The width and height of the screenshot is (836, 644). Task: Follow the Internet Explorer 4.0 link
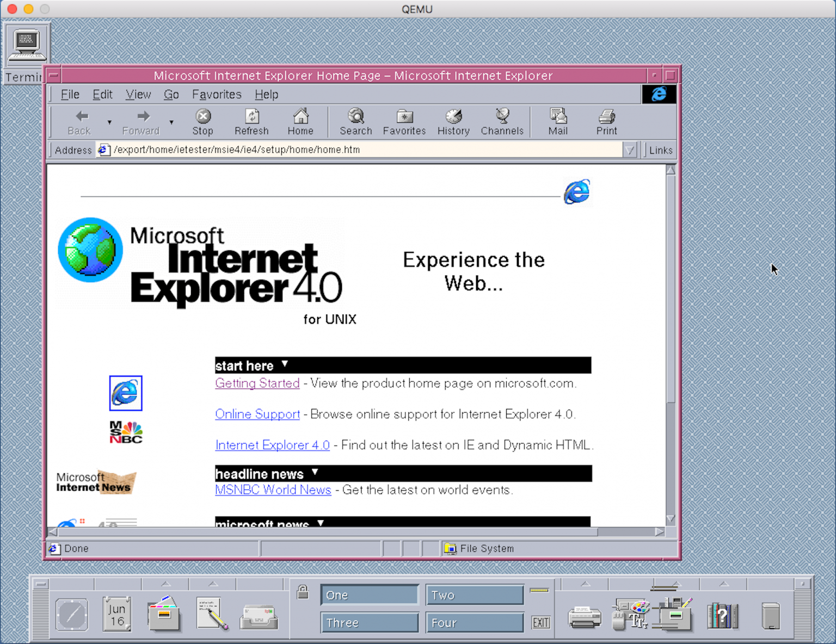pos(272,445)
